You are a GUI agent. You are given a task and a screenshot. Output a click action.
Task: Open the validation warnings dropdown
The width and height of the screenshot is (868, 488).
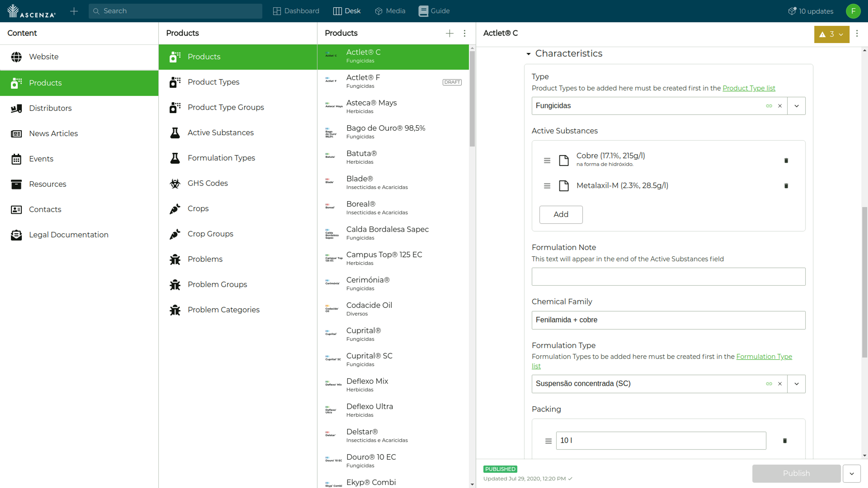(x=832, y=34)
